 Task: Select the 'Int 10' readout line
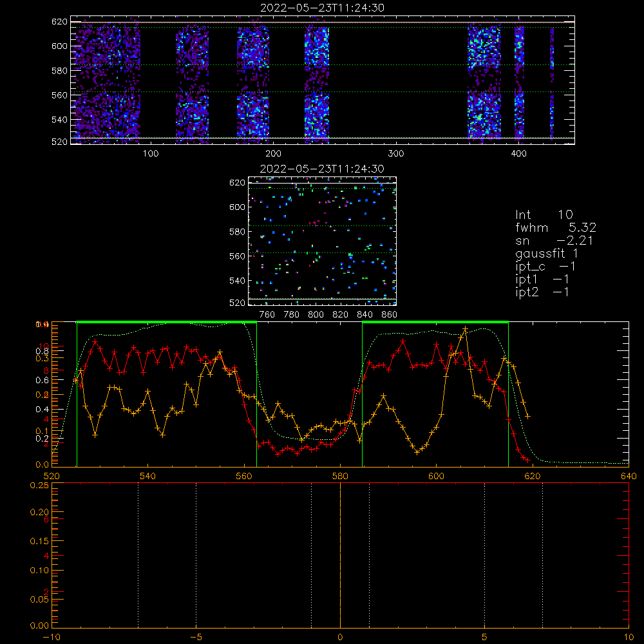(x=544, y=214)
